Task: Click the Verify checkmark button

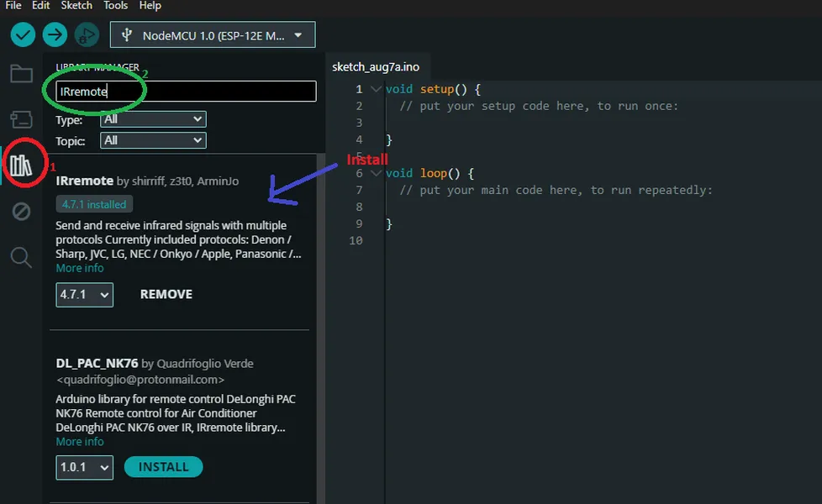Action: [23, 35]
